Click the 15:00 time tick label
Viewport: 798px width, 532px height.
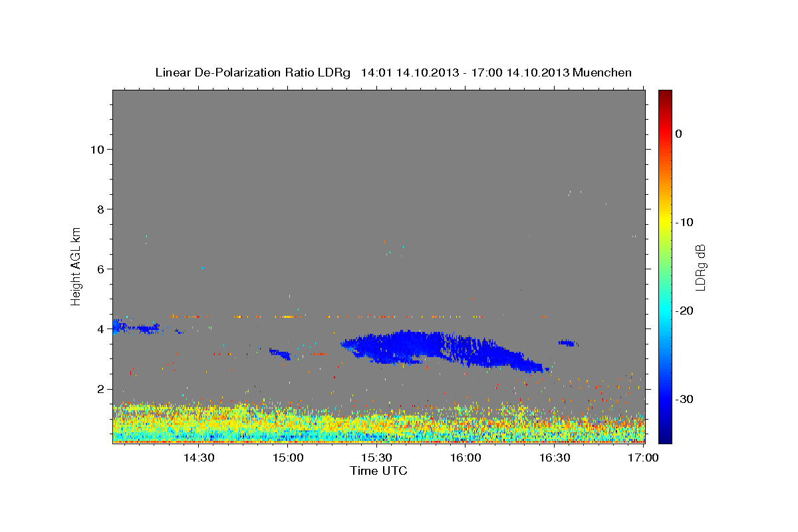288,458
